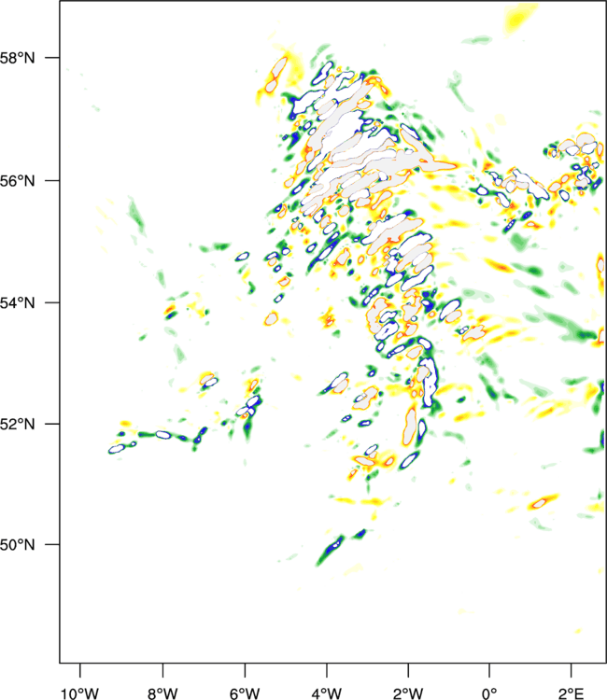Click the 50°N latitude axis label
The image size is (607, 700).
(17, 545)
